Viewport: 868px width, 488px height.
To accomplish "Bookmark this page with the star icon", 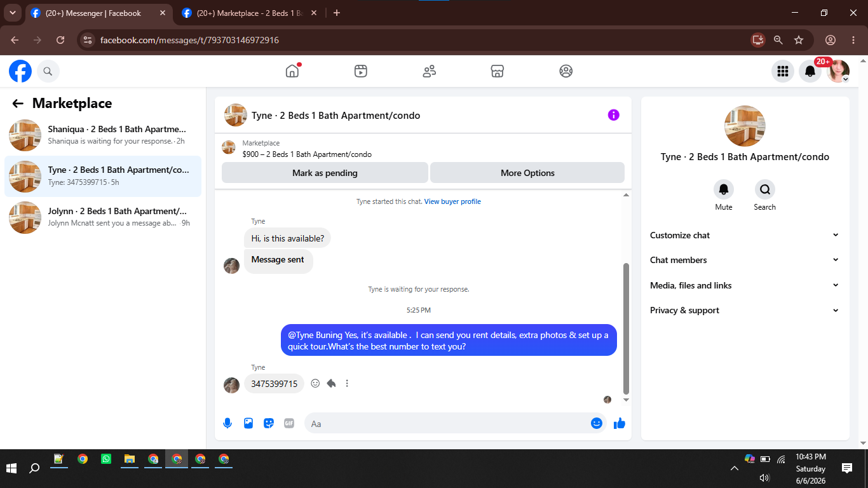I will coord(799,40).
